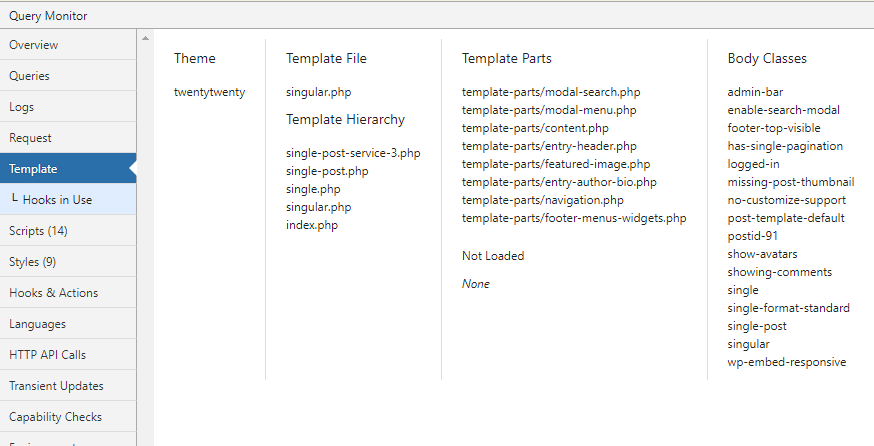874x446 pixels.
Task: Open HTTP API Calls panel
Action: click(68, 355)
